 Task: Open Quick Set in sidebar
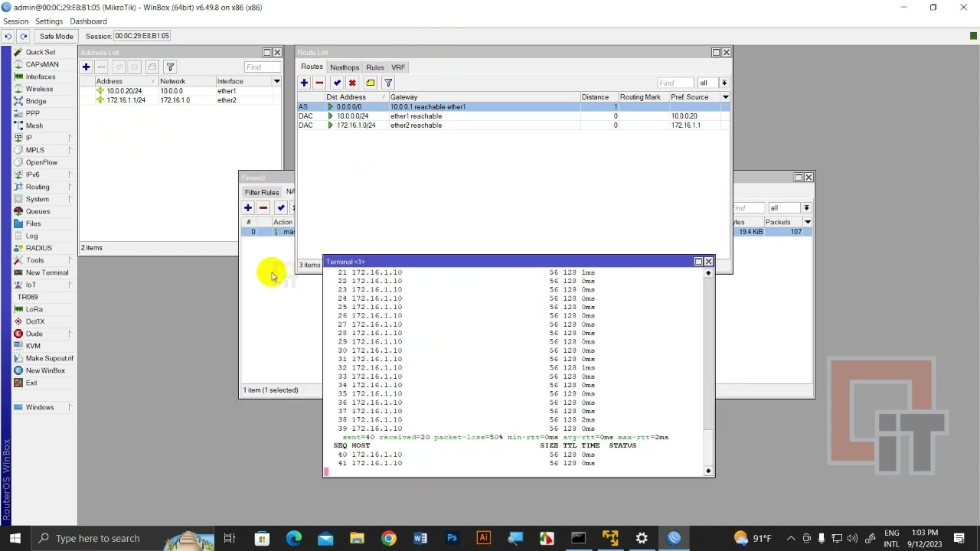pos(40,52)
